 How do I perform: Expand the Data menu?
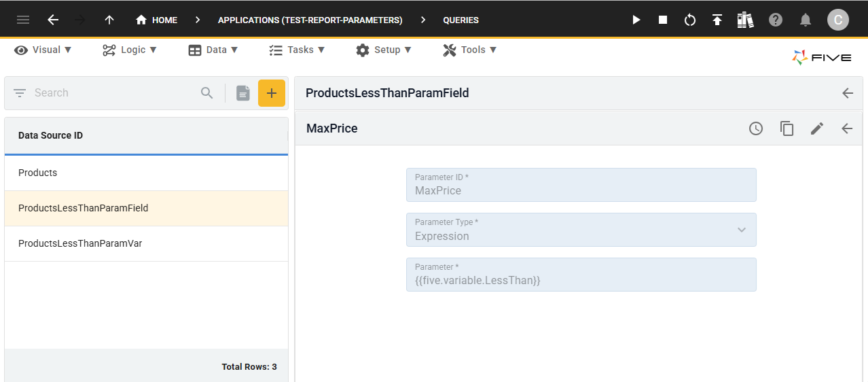(x=213, y=50)
